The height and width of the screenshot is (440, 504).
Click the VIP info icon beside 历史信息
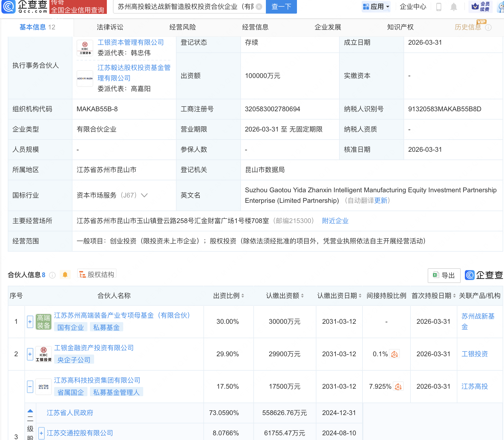pyautogui.click(x=489, y=27)
